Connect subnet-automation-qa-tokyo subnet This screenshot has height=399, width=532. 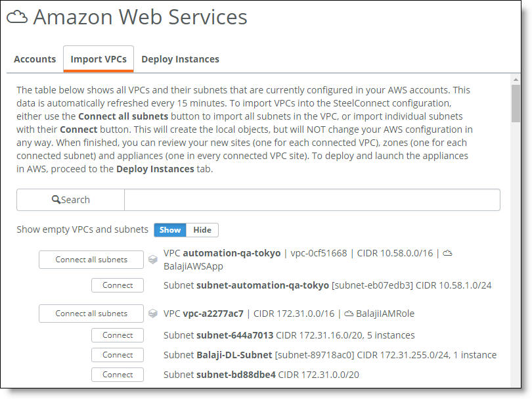118,285
